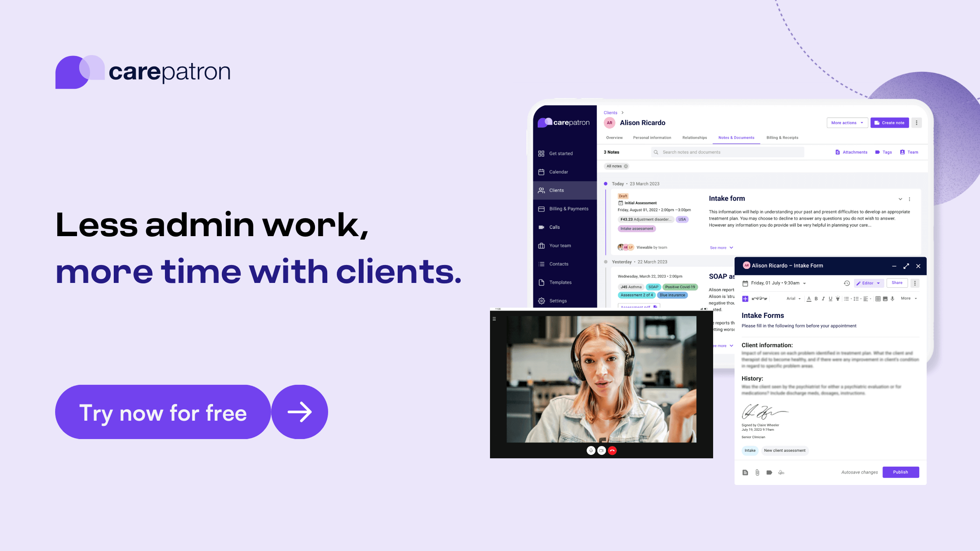Click Try now for free button

coord(163,412)
